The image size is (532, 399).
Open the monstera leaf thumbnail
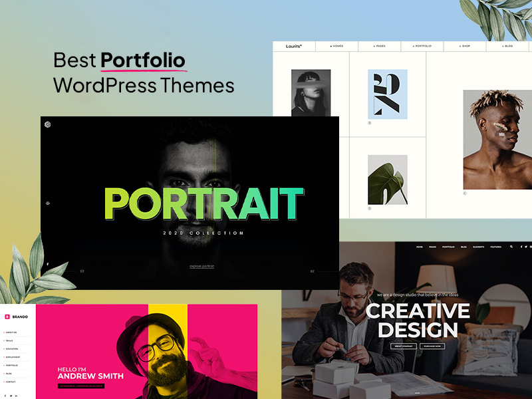click(x=387, y=180)
